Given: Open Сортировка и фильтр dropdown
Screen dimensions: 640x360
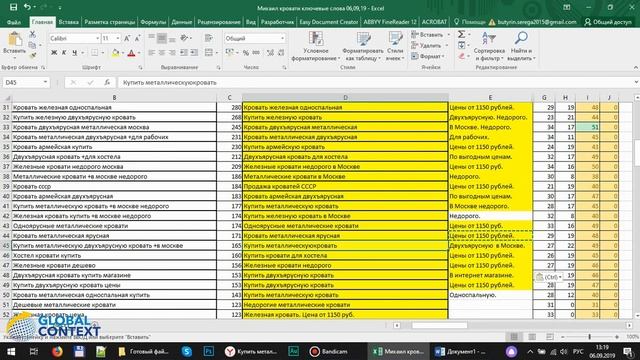Looking at the screenshot, I should 489,46.
